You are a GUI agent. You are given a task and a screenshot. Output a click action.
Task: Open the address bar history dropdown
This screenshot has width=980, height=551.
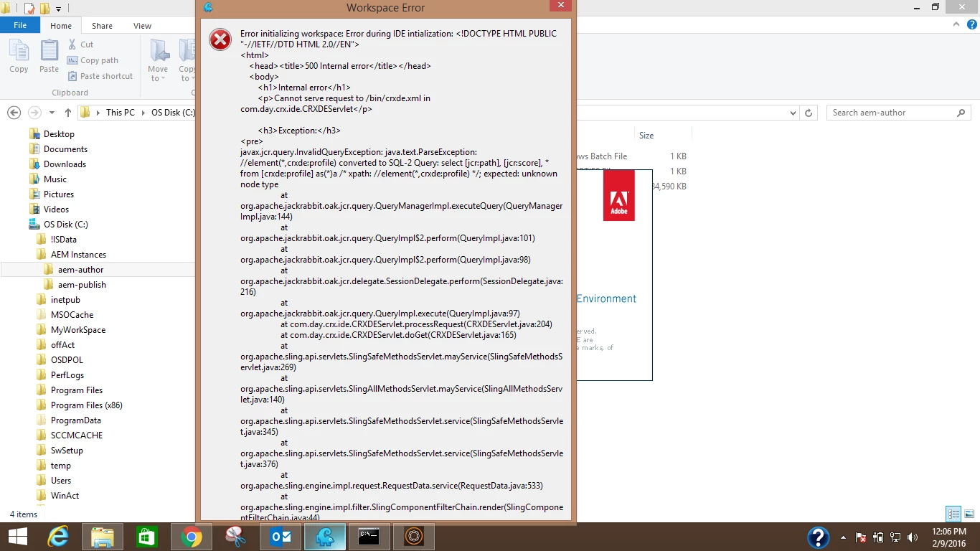pos(793,113)
